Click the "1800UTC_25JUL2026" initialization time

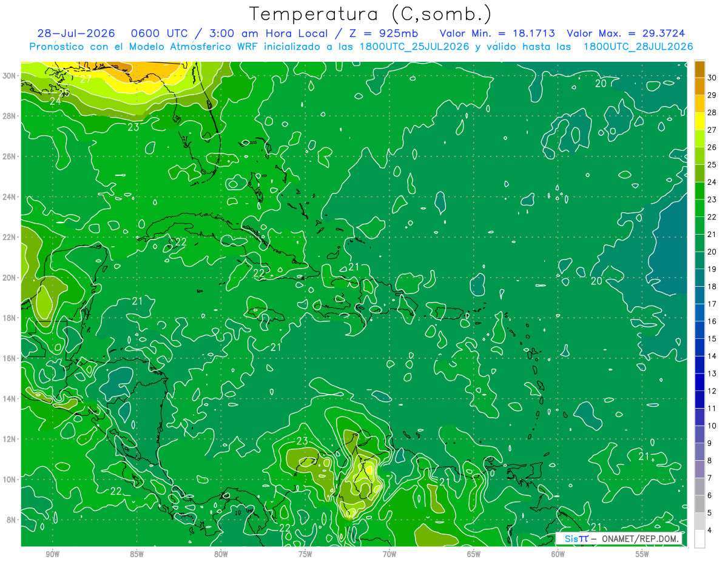point(414,47)
